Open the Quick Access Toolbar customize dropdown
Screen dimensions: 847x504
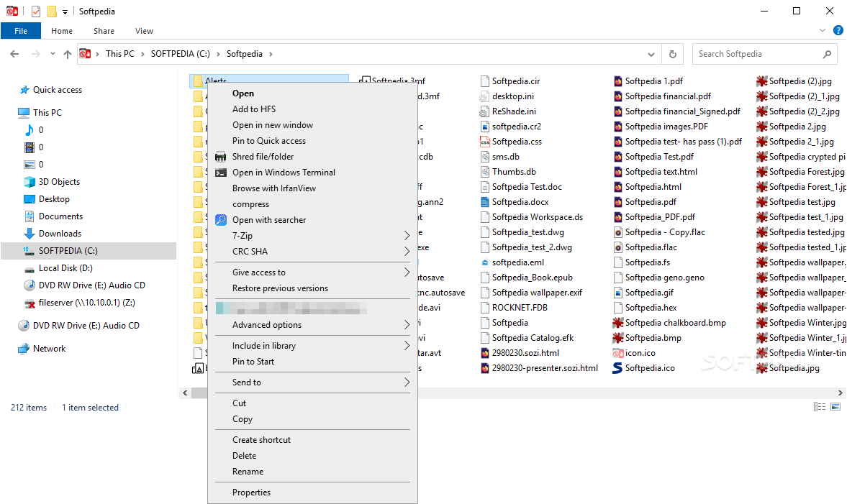[65, 12]
